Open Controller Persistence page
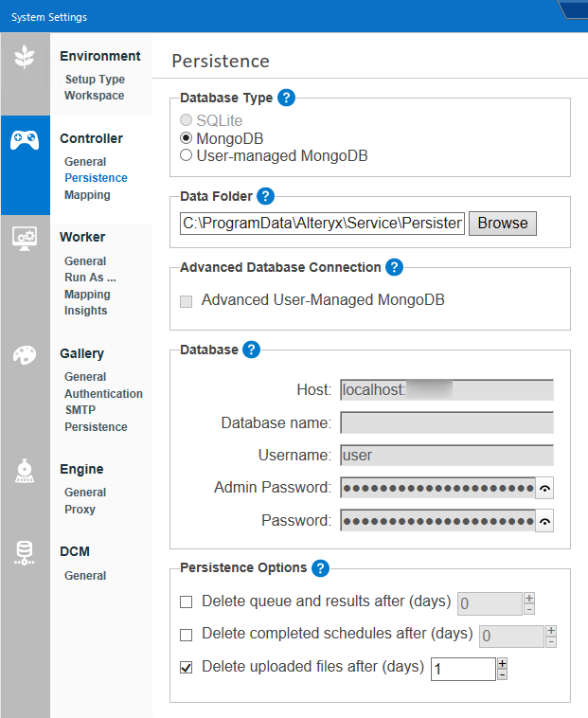 [96, 178]
